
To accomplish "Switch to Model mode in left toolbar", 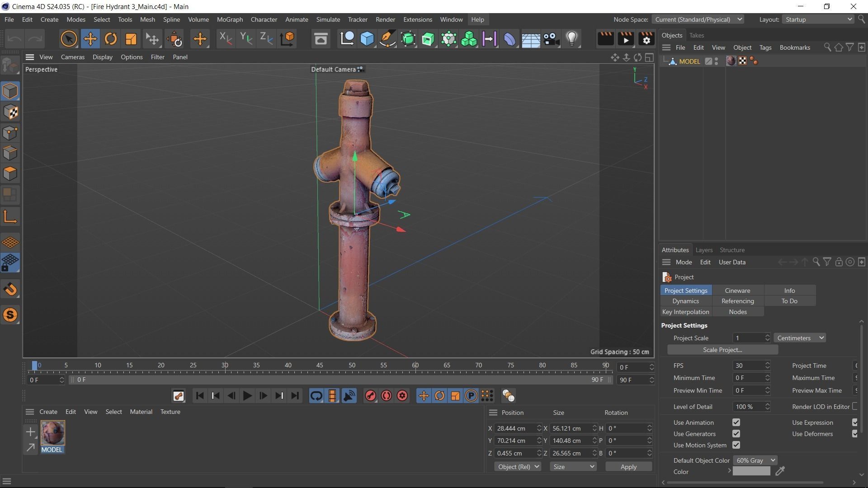I will 10,91.
